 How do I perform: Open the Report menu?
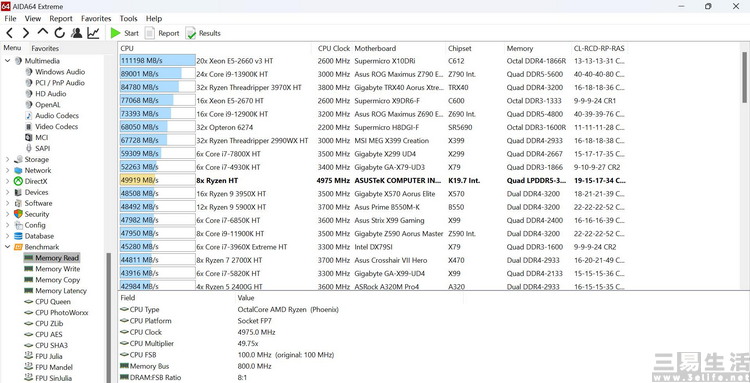(61, 19)
